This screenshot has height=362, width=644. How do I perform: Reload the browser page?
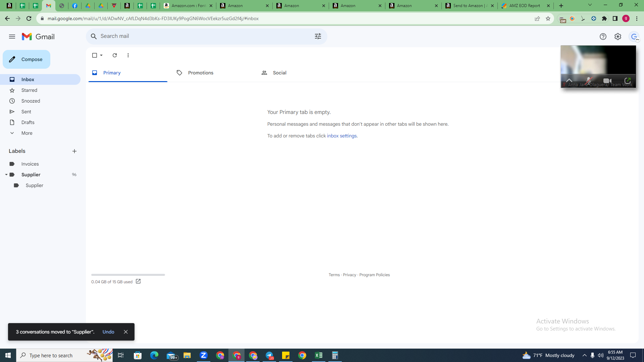[29, 18]
